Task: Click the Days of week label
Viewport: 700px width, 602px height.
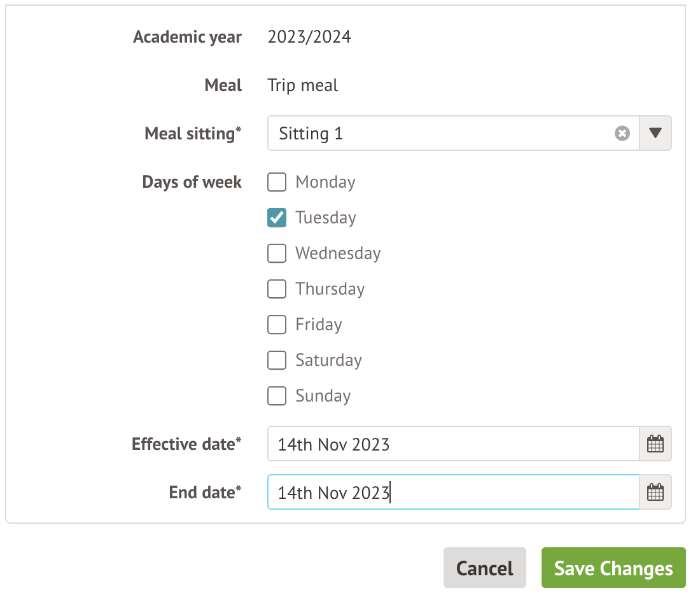Action: tap(192, 183)
